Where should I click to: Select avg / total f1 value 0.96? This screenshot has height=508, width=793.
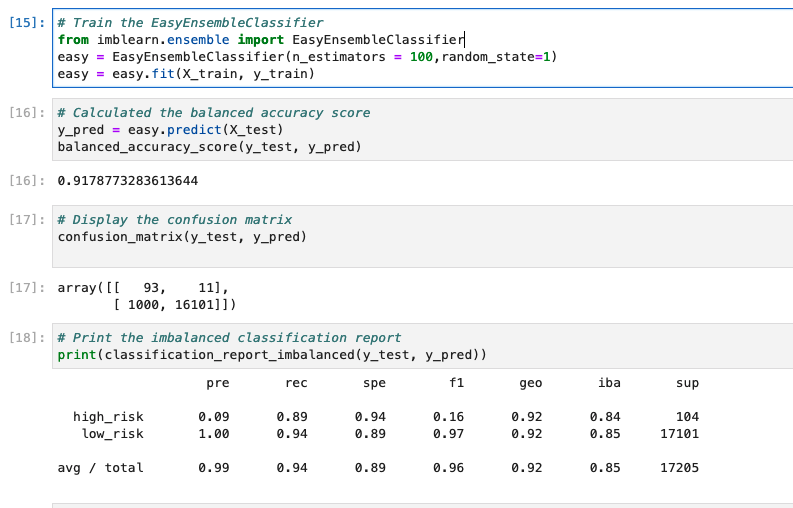click(x=448, y=468)
